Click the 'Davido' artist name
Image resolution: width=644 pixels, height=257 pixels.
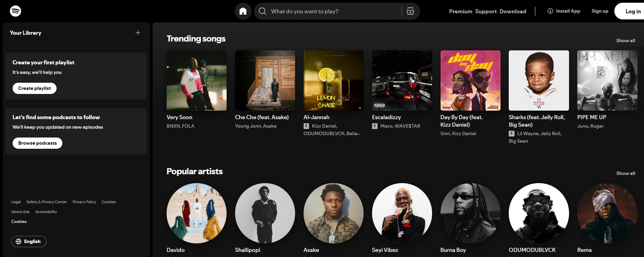pyautogui.click(x=175, y=250)
